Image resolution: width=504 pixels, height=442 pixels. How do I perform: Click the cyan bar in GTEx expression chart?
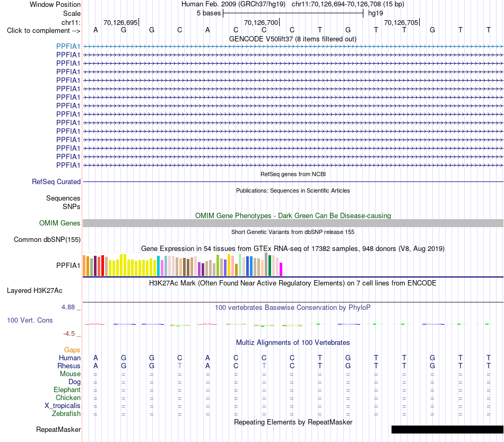(159, 266)
